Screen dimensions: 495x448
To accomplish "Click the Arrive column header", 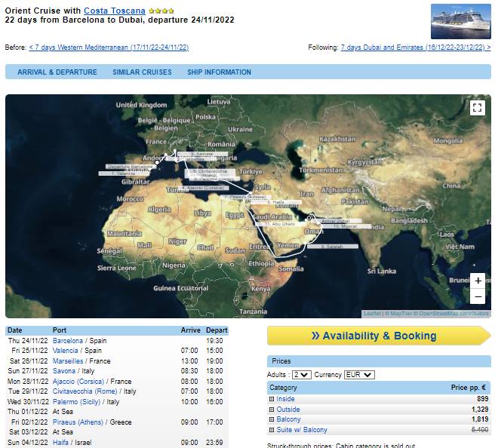I will pyautogui.click(x=190, y=330).
